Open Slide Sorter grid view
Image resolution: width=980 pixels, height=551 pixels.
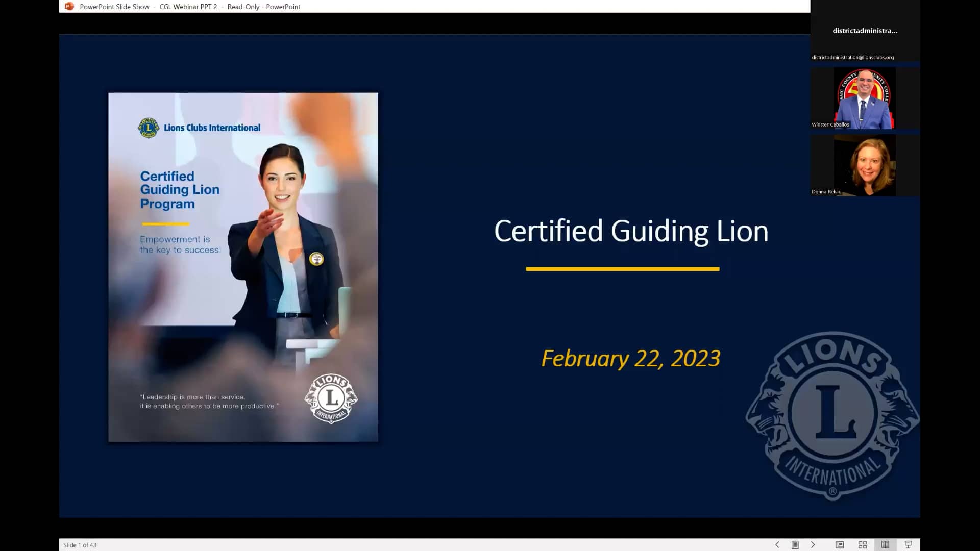tap(863, 544)
